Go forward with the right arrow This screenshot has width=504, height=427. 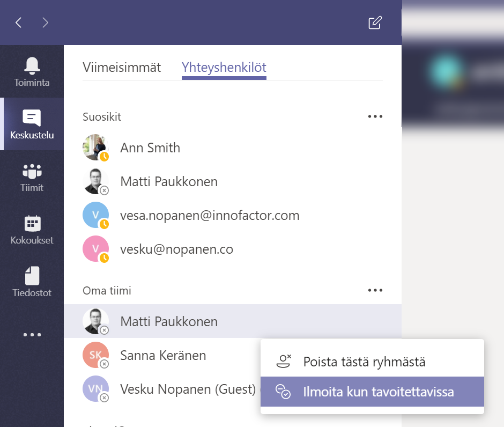pyautogui.click(x=46, y=23)
